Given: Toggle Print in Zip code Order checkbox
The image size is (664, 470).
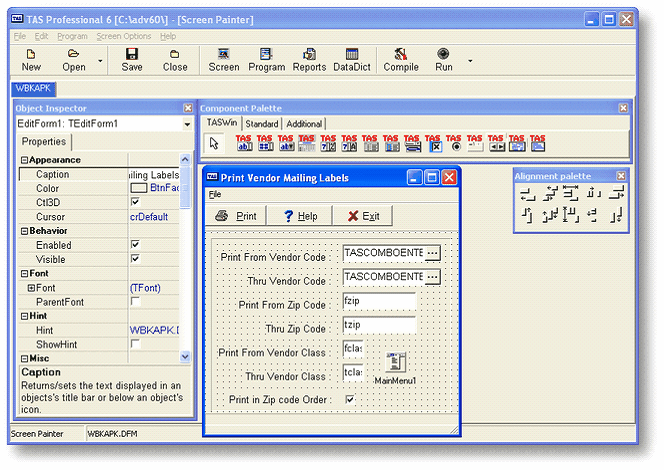Looking at the screenshot, I should point(350,400).
